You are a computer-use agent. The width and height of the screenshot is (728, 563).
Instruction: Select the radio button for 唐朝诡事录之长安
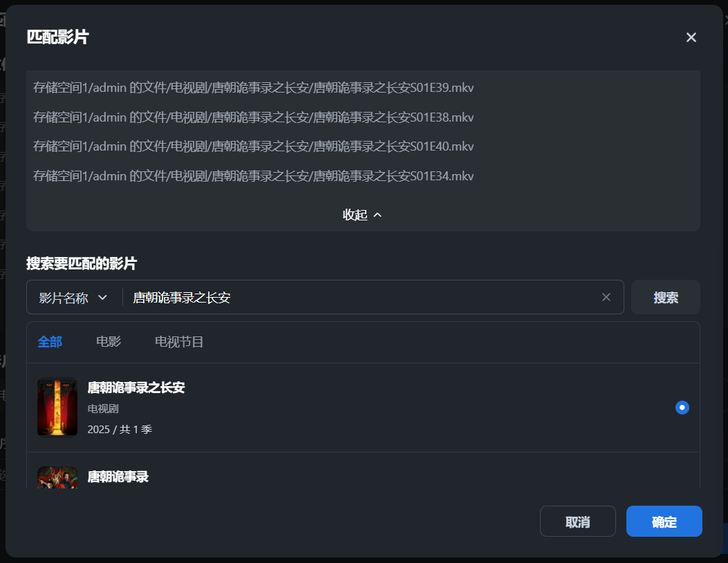(682, 408)
